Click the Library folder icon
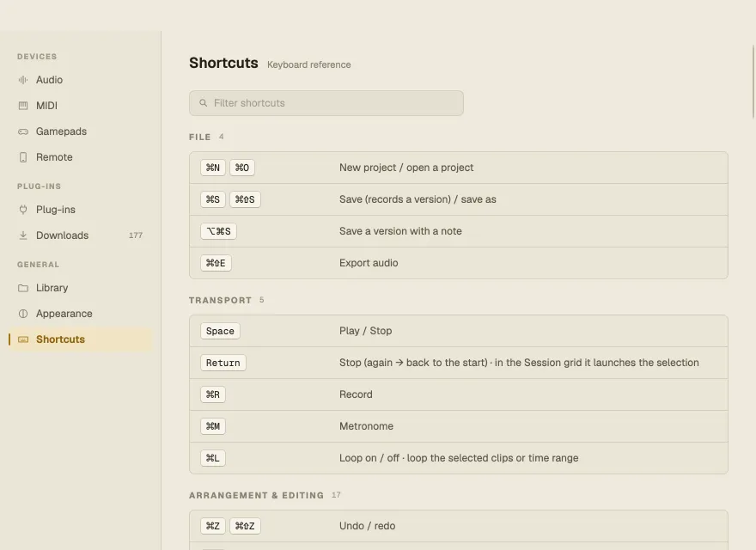This screenshot has height=550, width=756. [22, 288]
